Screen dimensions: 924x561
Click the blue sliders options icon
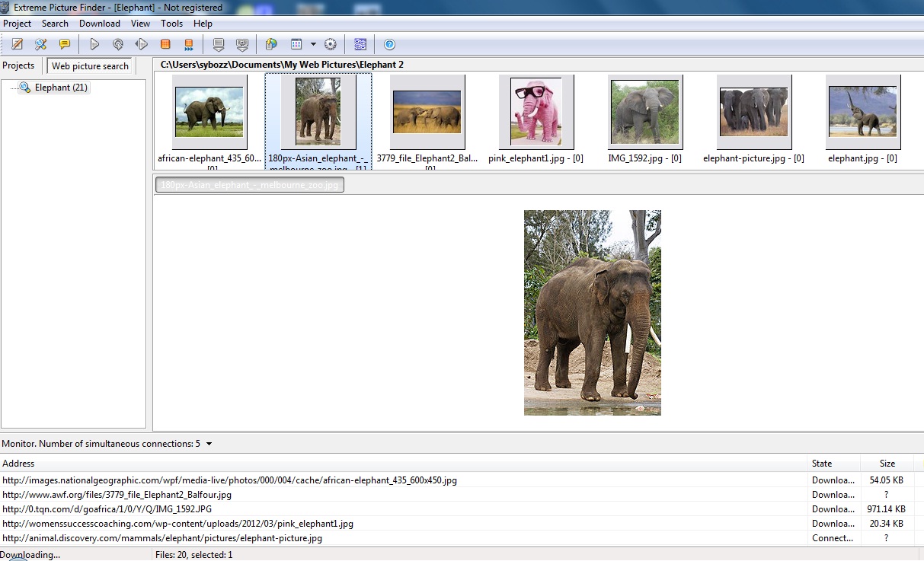[x=360, y=44]
